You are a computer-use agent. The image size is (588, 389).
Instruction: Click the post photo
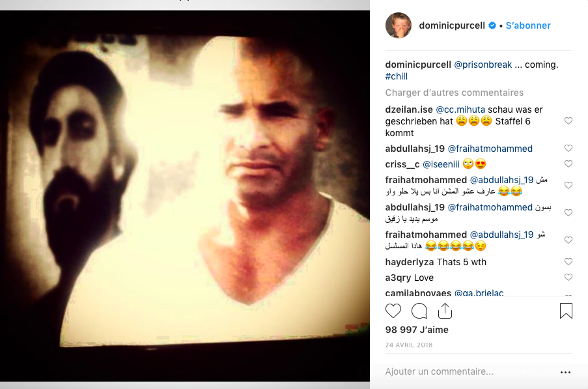coord(185,196)
